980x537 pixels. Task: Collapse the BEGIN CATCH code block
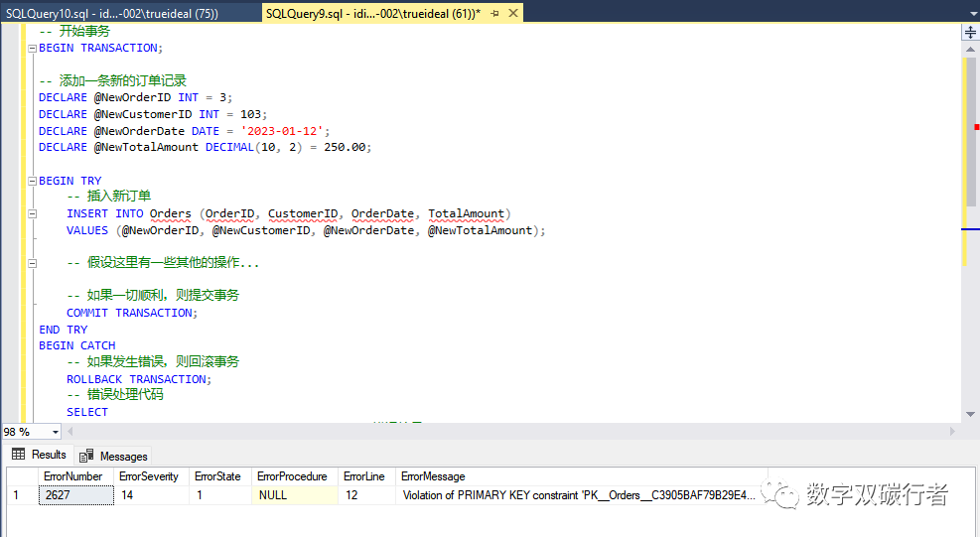tap(32, 345)
